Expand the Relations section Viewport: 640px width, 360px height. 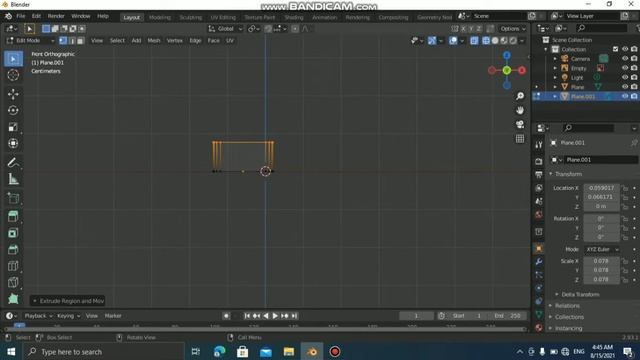[567, 306]
